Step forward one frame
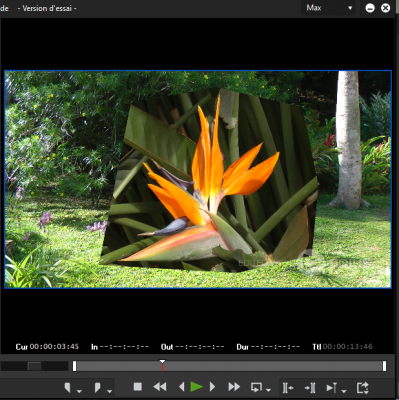399x400 pixels. (212, 387)
